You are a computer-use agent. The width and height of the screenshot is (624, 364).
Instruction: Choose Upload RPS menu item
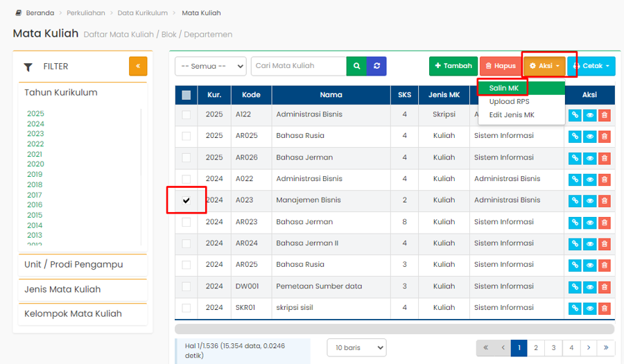click(509, 102)
